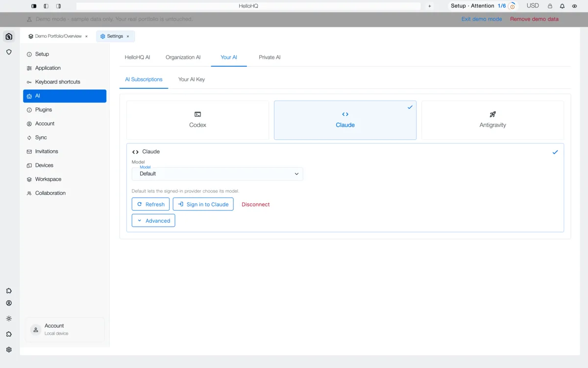This screenshot has width=588, height=368.
Task: Click Exit demo mode link
Action: (482, 19)
